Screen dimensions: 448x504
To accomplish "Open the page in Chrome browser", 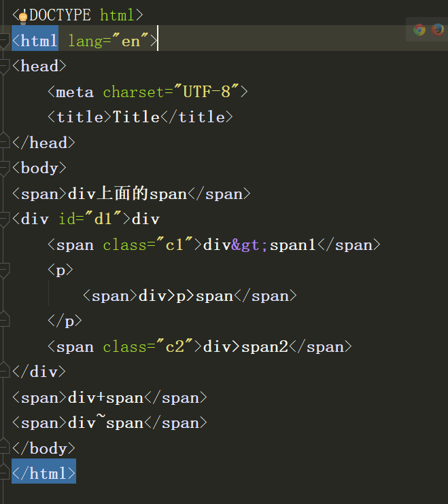I will tap(419, 30).
